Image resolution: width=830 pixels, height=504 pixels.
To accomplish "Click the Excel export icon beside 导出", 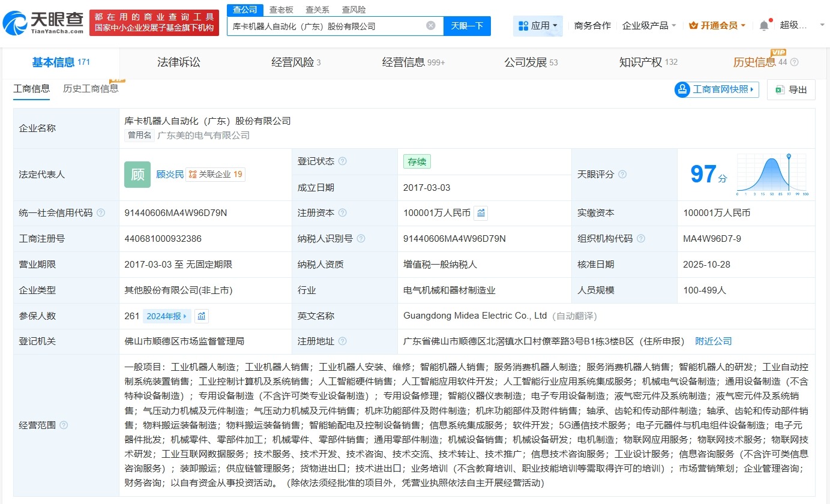I will tap(779, 89).
